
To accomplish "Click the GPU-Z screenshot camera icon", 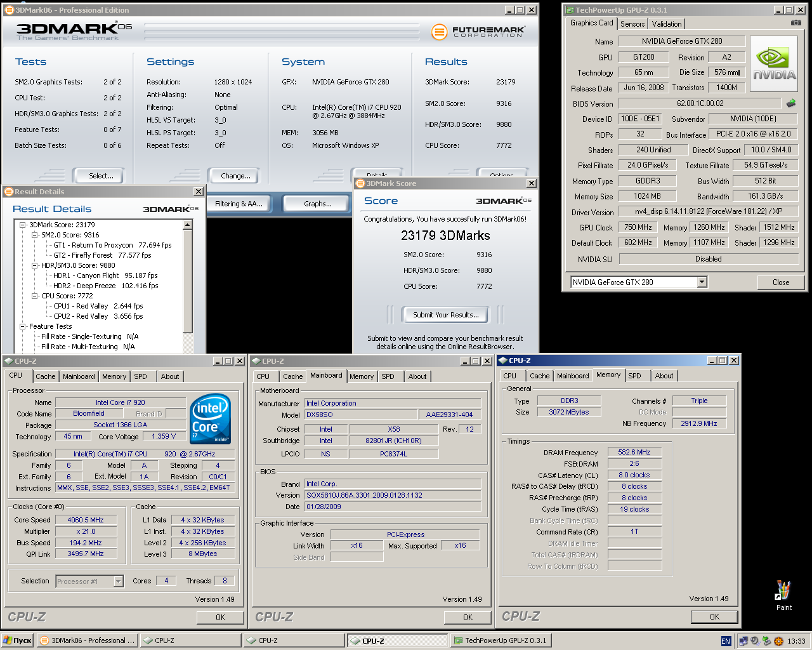I will [796, 22].
